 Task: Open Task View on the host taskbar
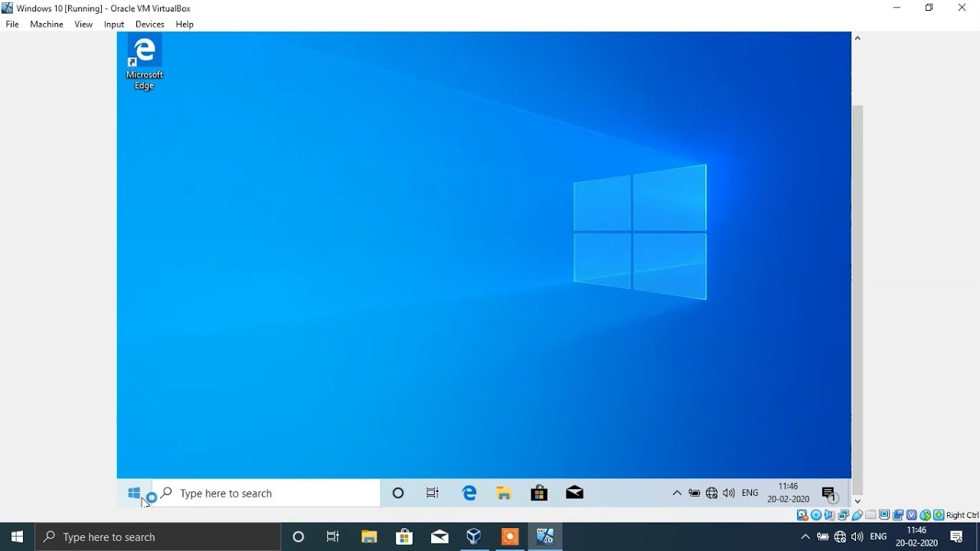point(333,537)
